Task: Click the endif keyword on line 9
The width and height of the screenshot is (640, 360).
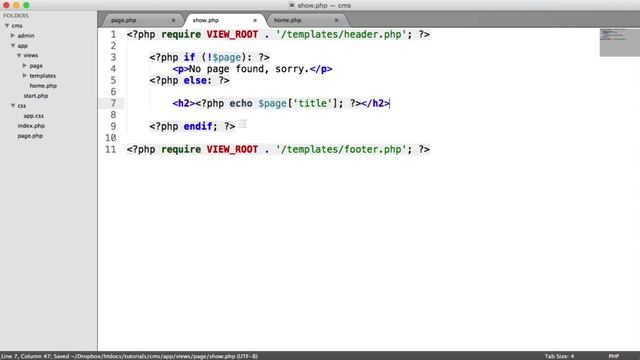Action: coord(198,127)
